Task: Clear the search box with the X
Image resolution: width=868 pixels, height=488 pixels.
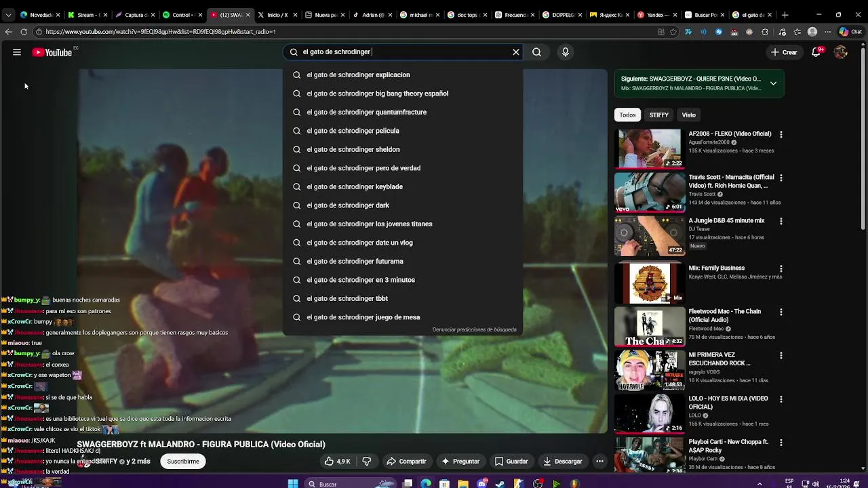Action: 515,52
